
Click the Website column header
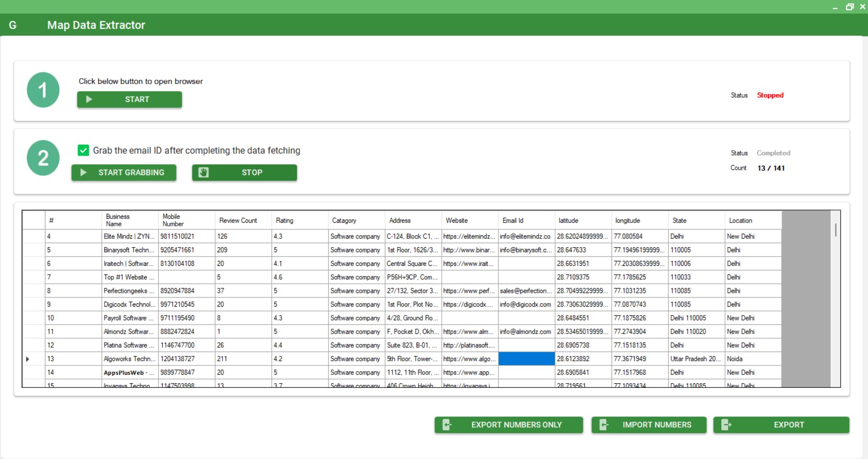pos(470,220)
